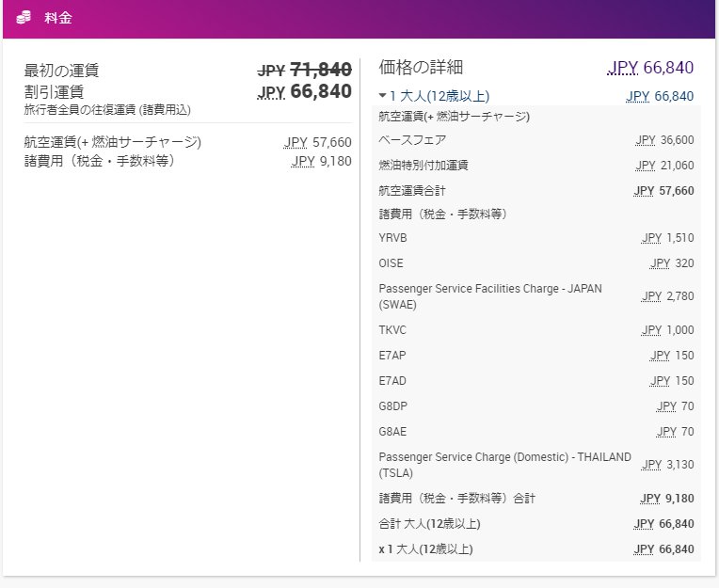719x588 pixels.
Task: Select Passenger Service Facilities Charge - JAPAN (SWAE)
Action: tap(490, 296)
